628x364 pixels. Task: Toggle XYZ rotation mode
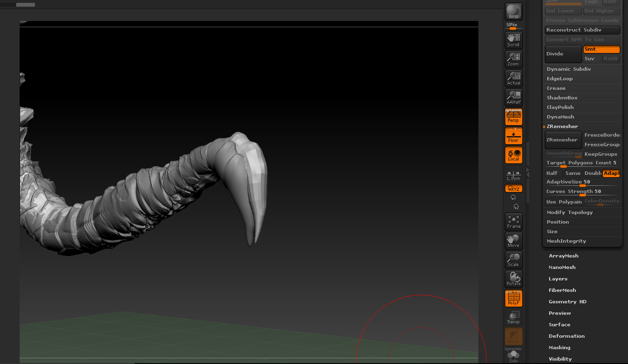(x=514, y=188)
